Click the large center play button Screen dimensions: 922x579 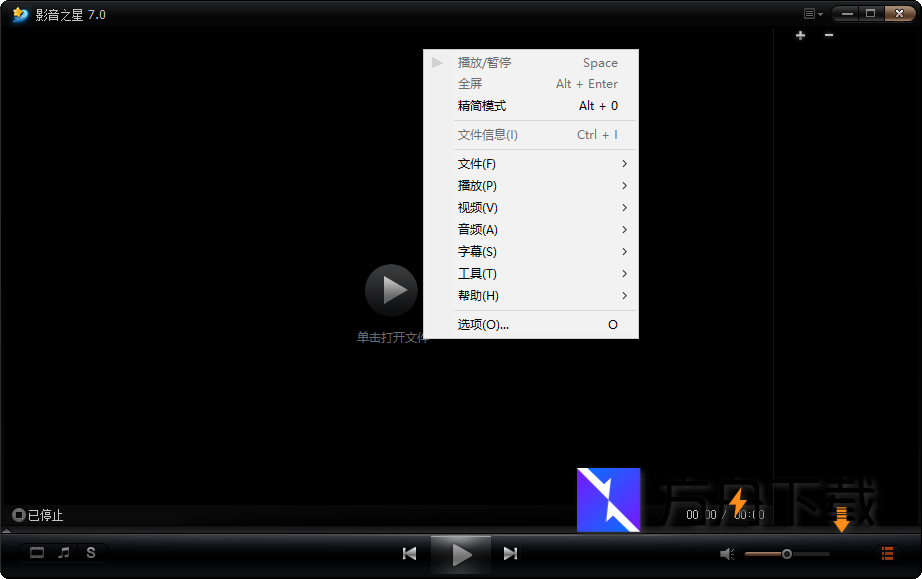coord(391,289)
